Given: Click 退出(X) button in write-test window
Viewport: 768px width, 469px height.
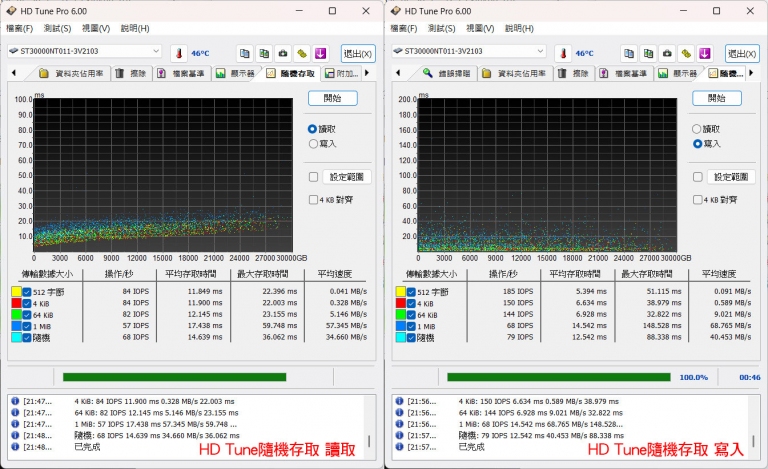Looking at the screenshot, I should (743, 53).
